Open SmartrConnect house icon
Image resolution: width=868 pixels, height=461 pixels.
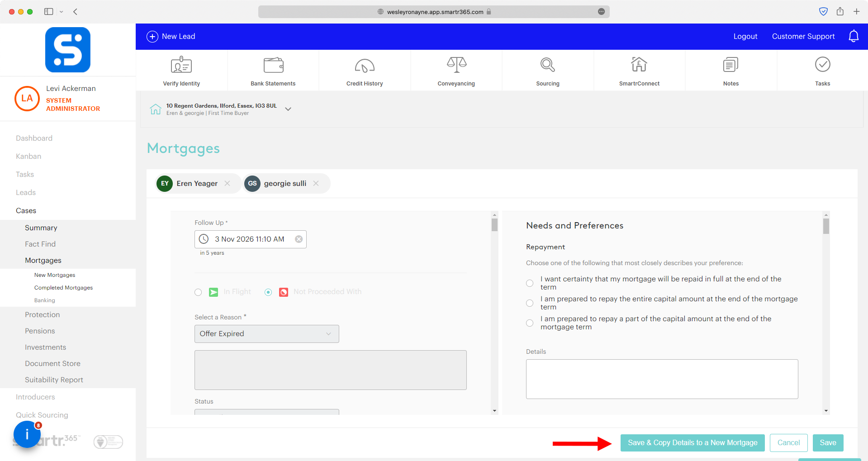tap(639, 64)
